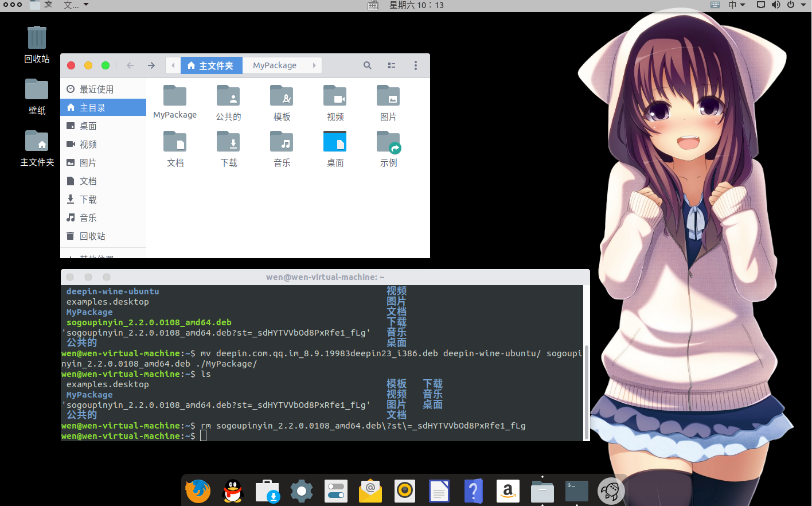The width and height of the screenshot is (812, 506).
Task: Click the terminal title wen@wen-virtual-machine
Action: [325, 277]
